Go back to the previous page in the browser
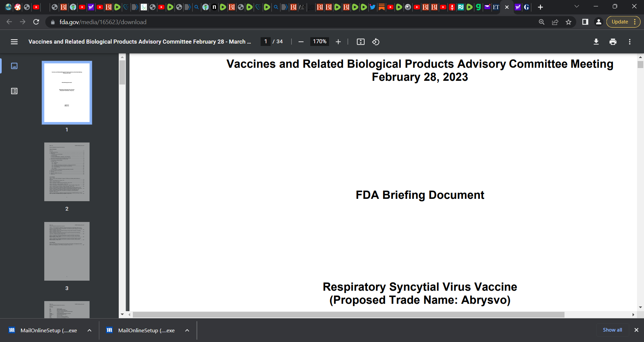This screenshot has width=644, height=342. pos(9,22)
